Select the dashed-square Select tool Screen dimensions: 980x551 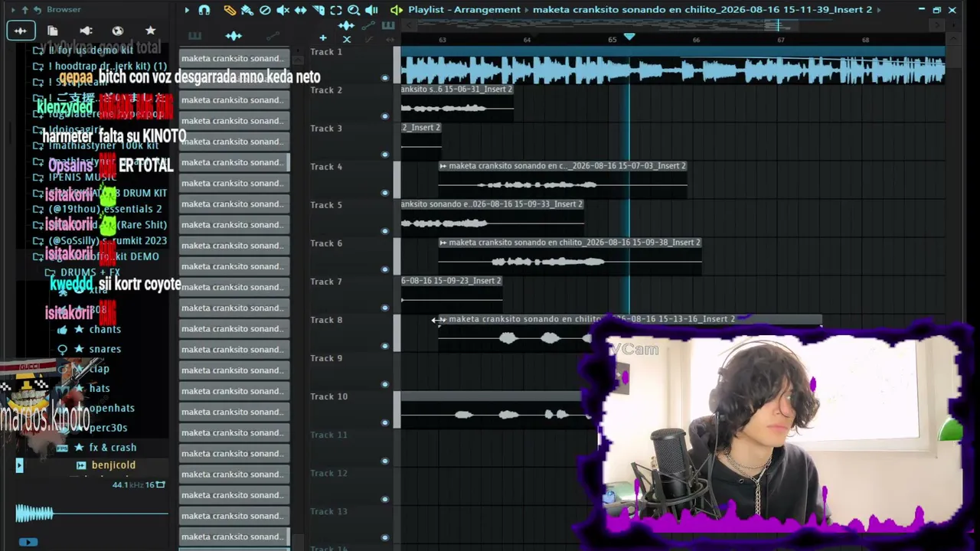pos(336,10)
